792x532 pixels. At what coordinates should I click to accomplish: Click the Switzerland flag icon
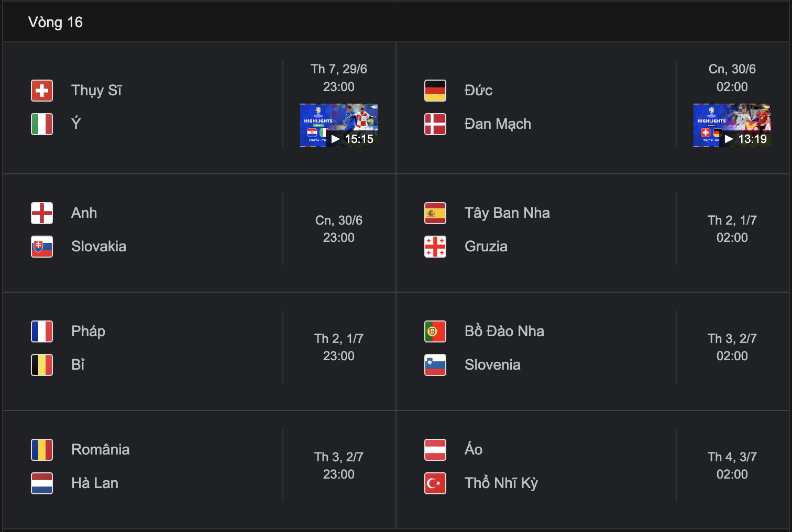[x=42, y=91]
